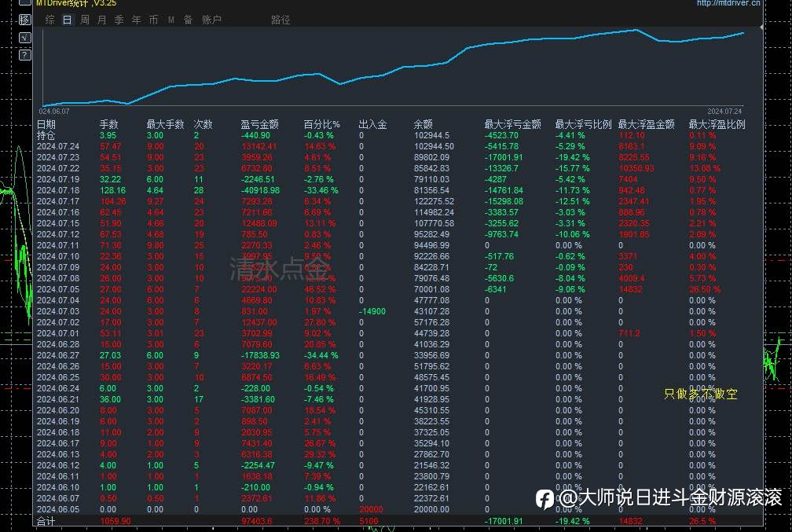Screen dimensions: 792x532
Task: Open the 币 (currency) tab
Action: tap(153, 20)
